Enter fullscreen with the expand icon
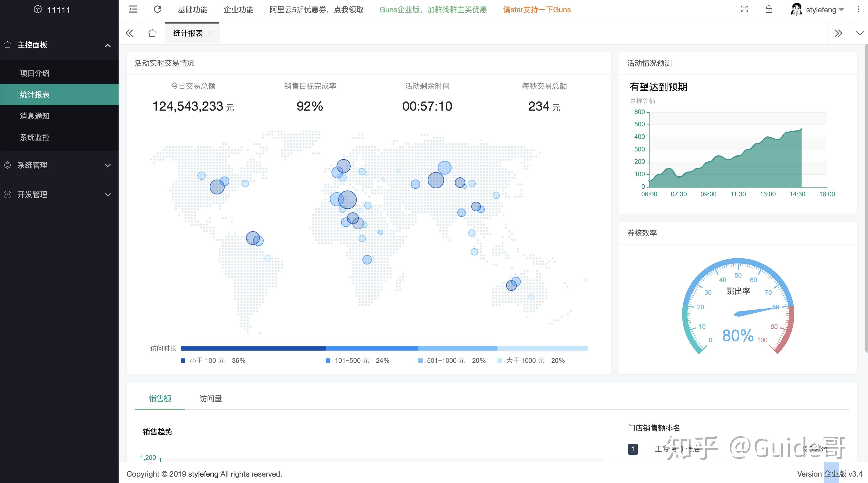The image size is (868, 483). pos(744,9)
